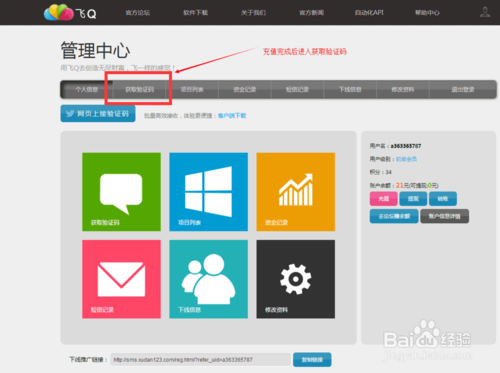Switch to the 下线信息 tab
Viewport: 500px width, 373px height.
pyautogui.click(x=350, y=89)
